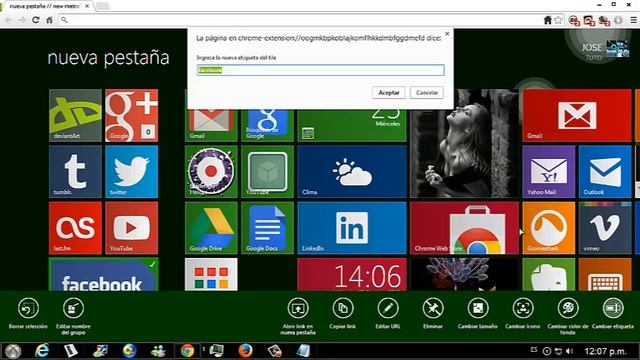The width and height of the screenshot is (640, 360).
Task: Open the LinkedIn tile
Action: 352,228
